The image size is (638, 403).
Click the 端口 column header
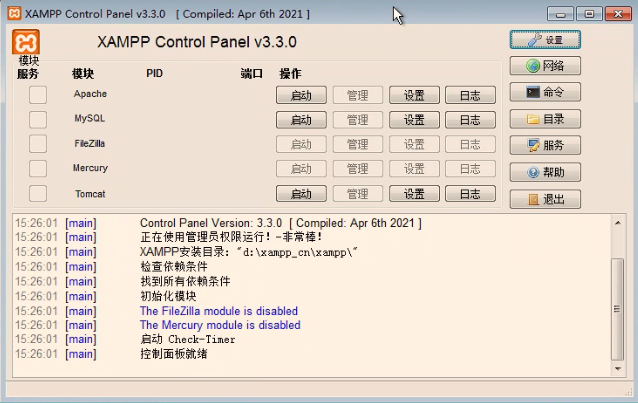pyautogui.click(x=251, y=74)
